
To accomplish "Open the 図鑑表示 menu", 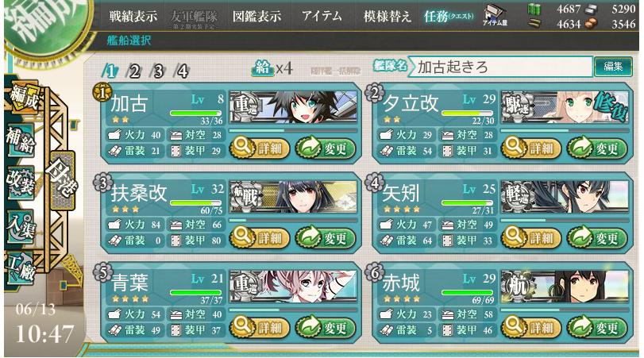I will (x=257, y=16).
